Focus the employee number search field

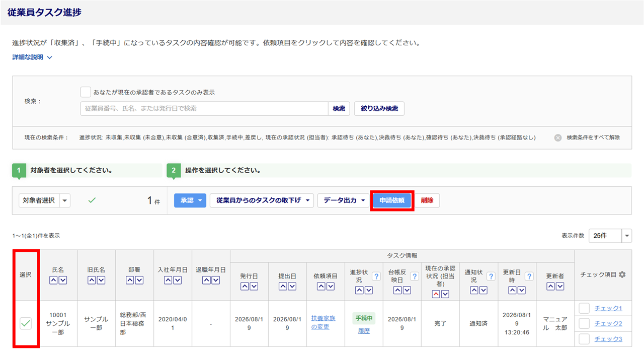click(204, 108)
